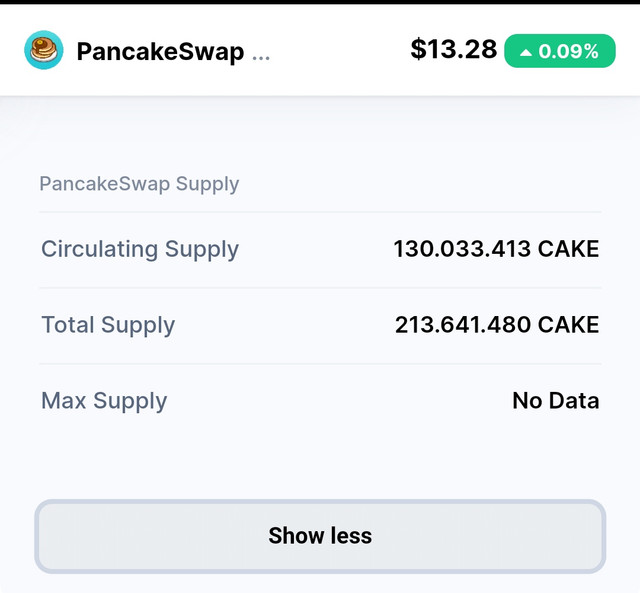Click the truncated name ellipsis

click(261, 58)
